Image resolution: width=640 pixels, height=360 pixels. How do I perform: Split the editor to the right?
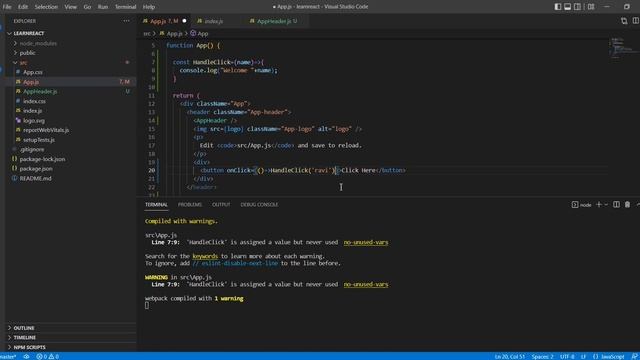tap(636, 21)
